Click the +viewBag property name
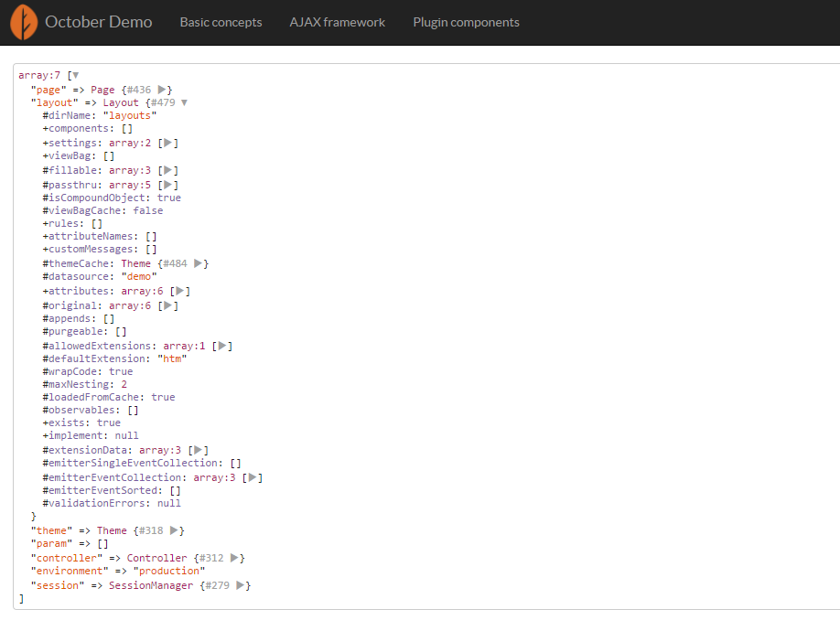The height and width of the screenshot is (631, 840). click(x=70, y=155)
